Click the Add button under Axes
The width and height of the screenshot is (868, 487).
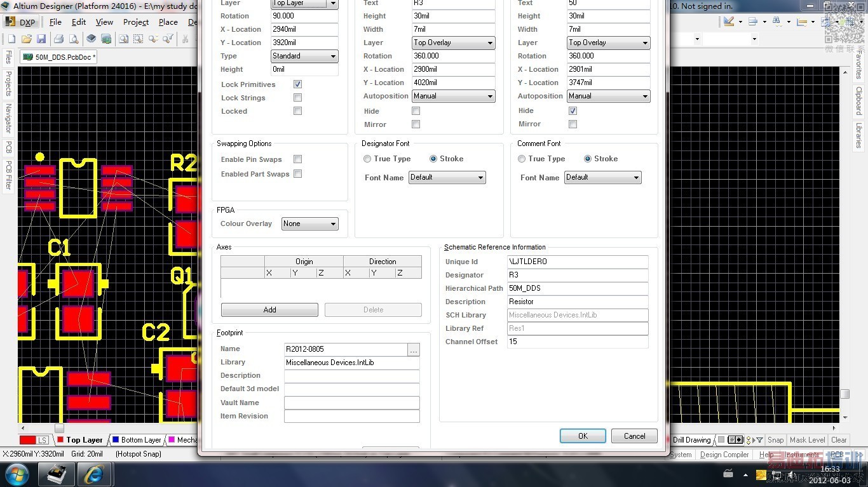[269, 310]
